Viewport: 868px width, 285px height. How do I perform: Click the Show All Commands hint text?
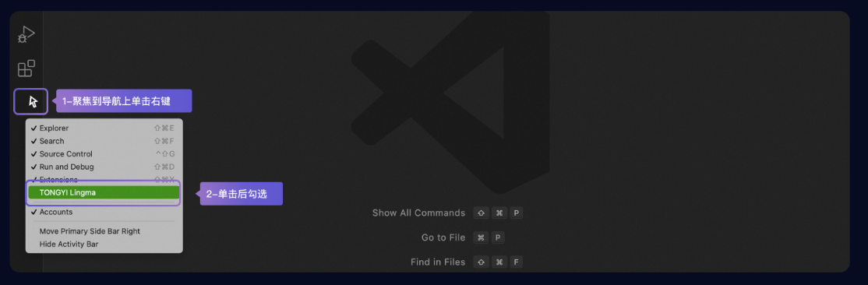(x=418, y=213)
